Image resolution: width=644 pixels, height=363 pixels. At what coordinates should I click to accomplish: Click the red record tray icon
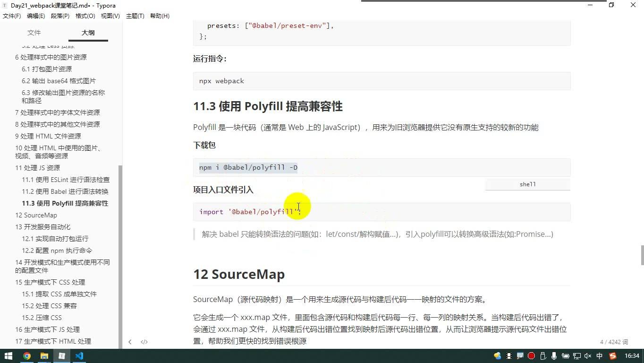coord(532,356)
